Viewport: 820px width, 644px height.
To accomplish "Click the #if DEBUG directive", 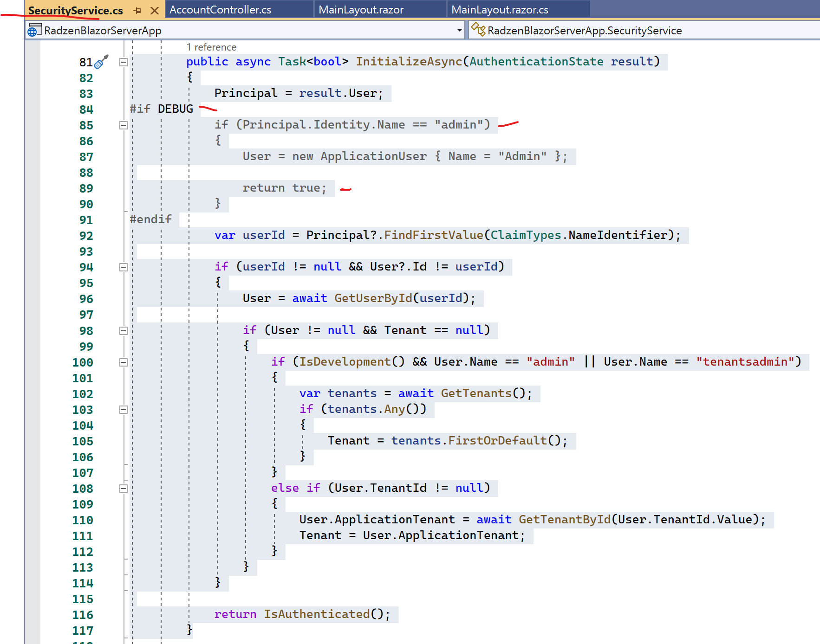I will click(x=162, y=109).
